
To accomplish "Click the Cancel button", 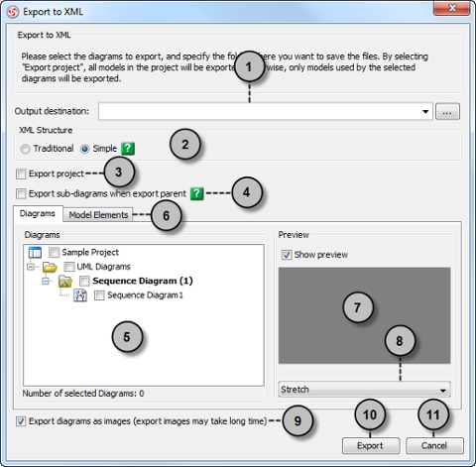I will 434,445.
